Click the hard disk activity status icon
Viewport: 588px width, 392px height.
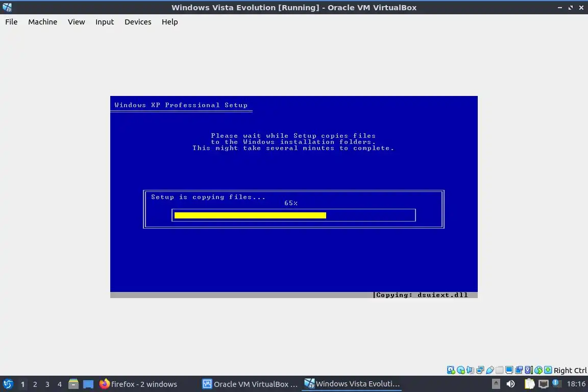click(x=451, y=370)
